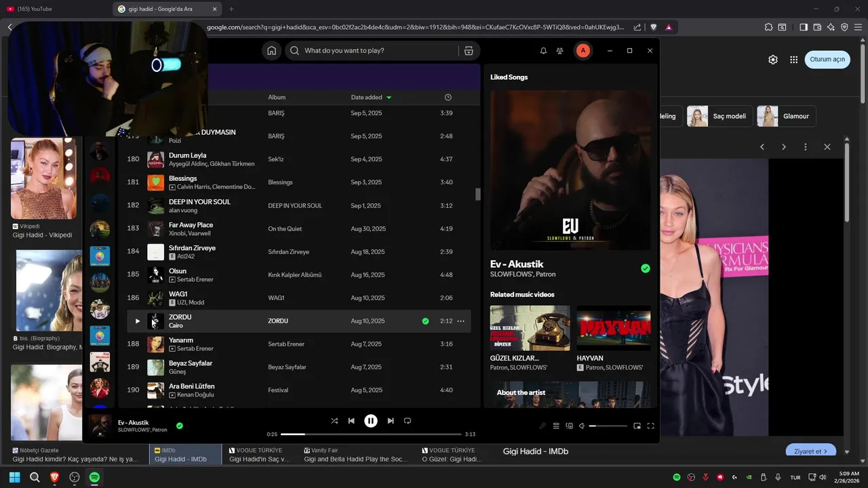Open Google settings gear icon

click(x=773, y=60)
